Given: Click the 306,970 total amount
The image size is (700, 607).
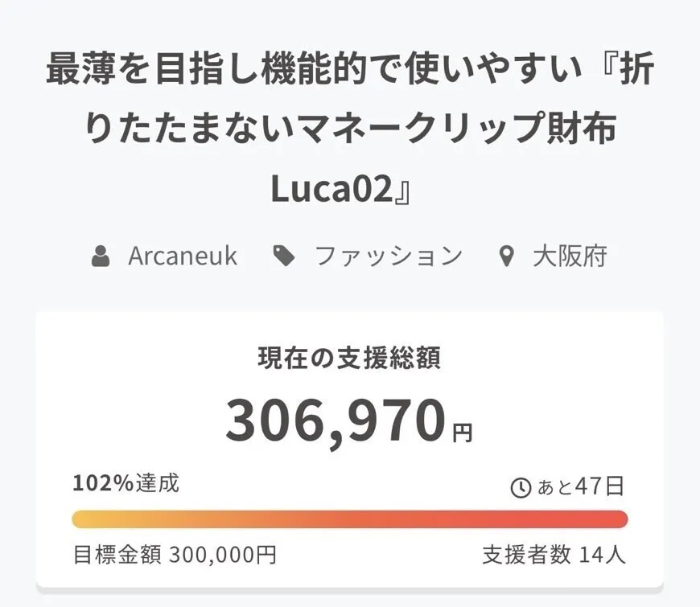Looking at the screenshot, I should (336, 421).
